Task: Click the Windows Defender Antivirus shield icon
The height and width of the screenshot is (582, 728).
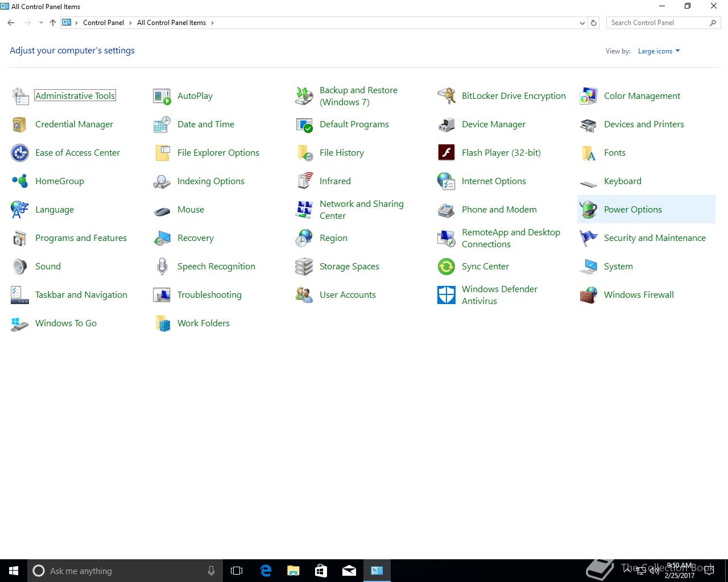Action: (446, 295)
